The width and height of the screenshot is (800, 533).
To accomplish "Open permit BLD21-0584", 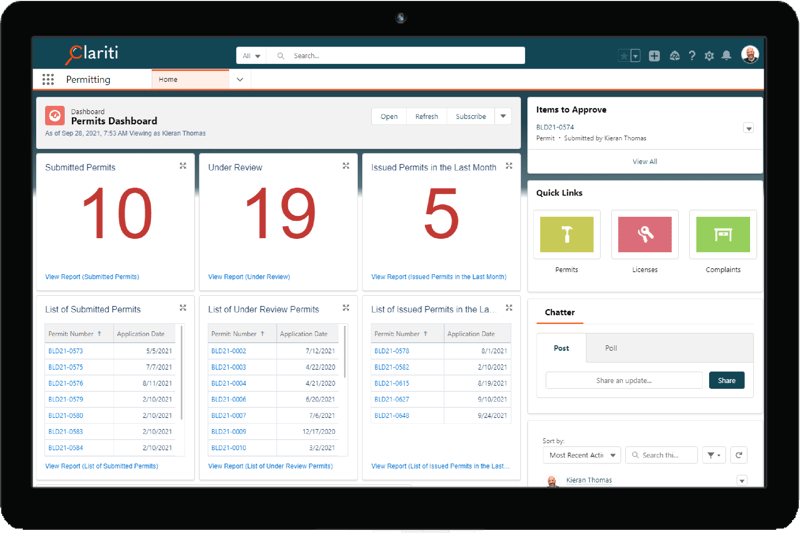I will [65, 448].
